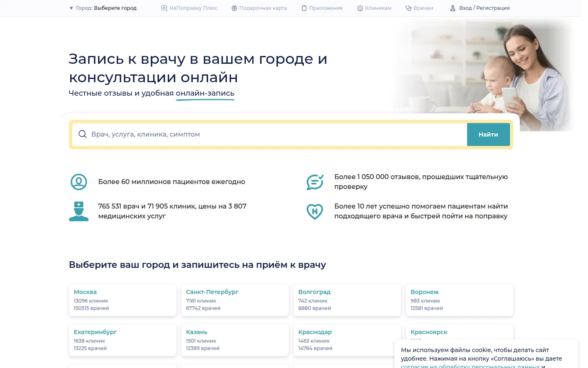Click 13096 клиник under Москва
This screenshot has height=368, width=588.
[91, 301]
